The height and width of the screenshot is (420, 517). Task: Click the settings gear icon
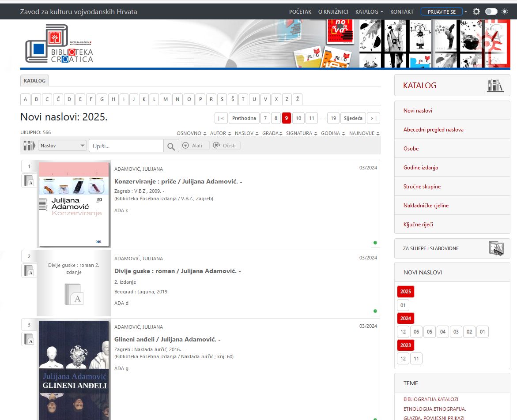(476, 12)
